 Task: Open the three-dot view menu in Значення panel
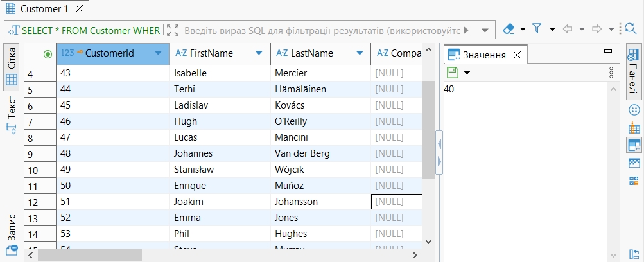pyautogui.click(x=611, y=73)
